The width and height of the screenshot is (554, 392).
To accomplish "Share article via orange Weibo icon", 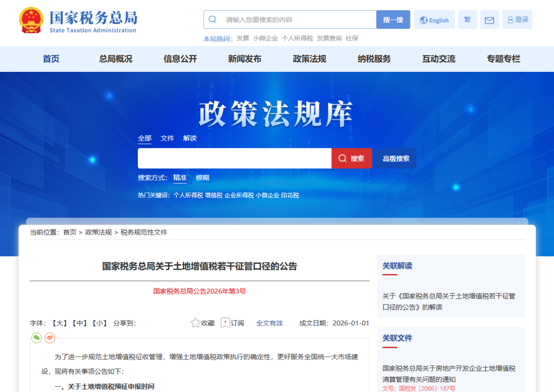I will point(50,338).
